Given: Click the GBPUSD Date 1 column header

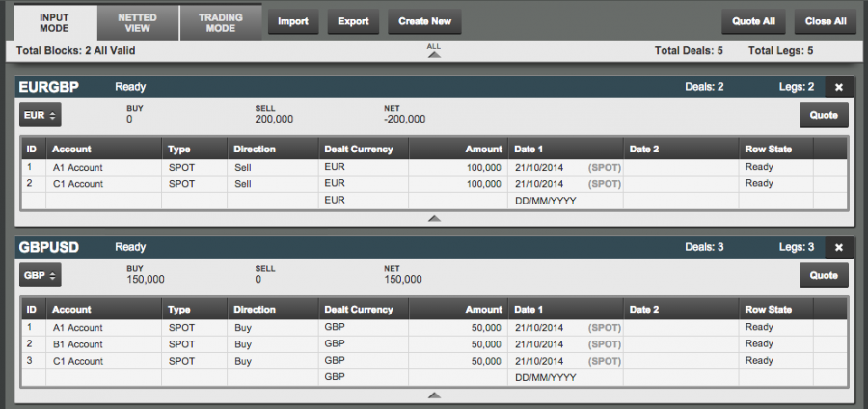Looking at the screenshot, I should point(565,310).
